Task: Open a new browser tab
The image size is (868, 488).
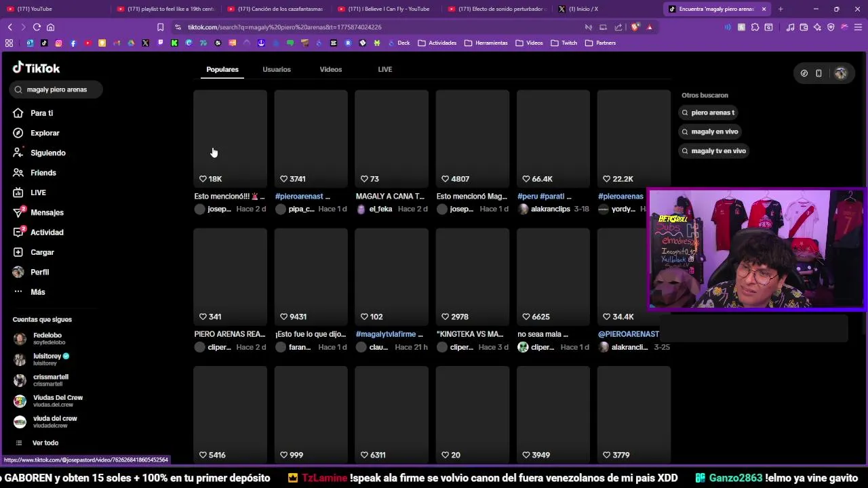Action: 781,9
